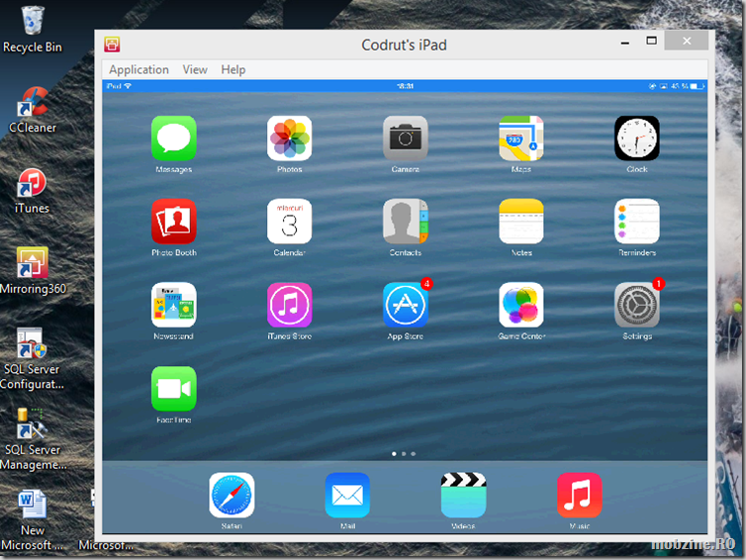The height and width of the screenshot is (560, 746).
Task: Open the Application menu
Action: [x=139, y=70]
